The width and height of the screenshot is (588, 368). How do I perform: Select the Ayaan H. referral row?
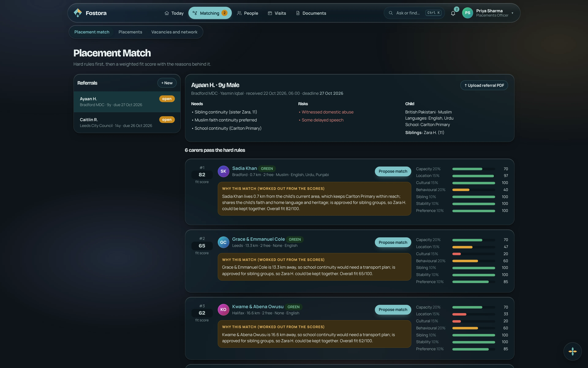point(127,102)
